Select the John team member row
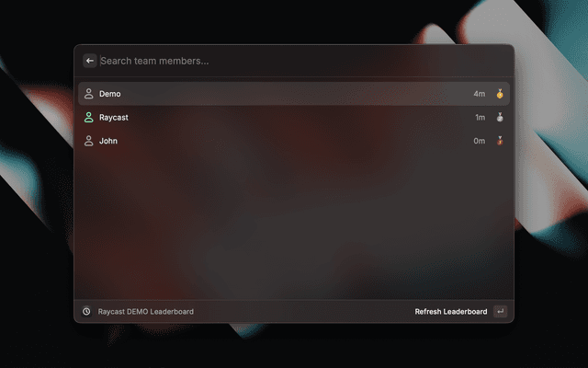 [294, 141]
